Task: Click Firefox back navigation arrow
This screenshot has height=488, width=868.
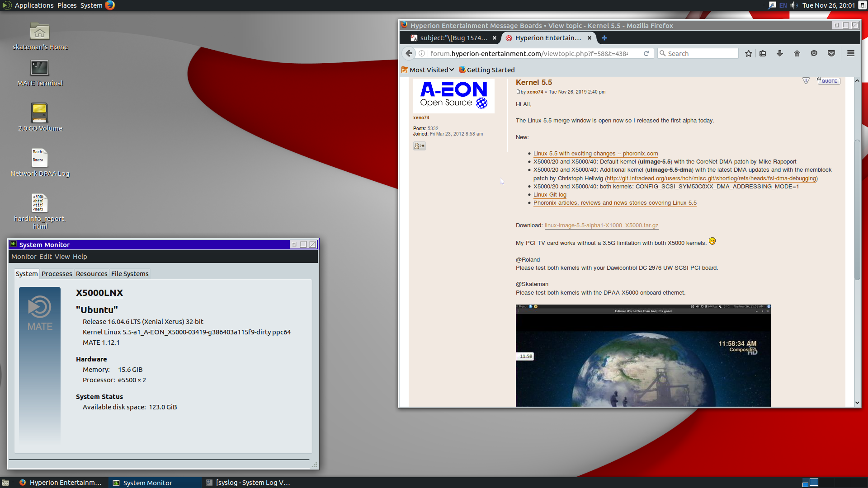Action: pos(409,53)
